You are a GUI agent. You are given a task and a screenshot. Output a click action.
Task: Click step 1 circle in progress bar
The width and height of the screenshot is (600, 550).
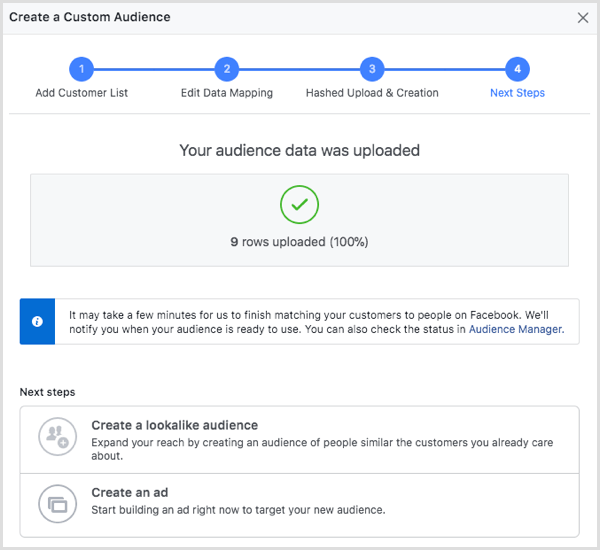[82, 69]
